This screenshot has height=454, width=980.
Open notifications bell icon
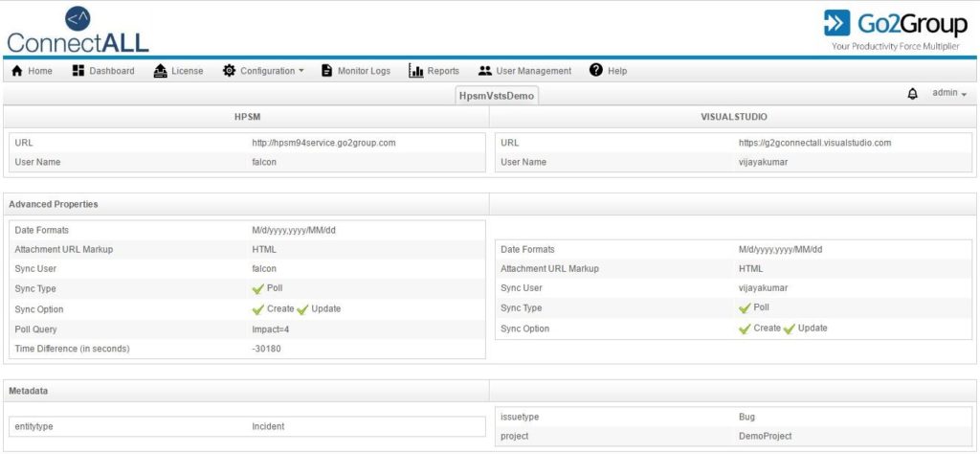912,94
